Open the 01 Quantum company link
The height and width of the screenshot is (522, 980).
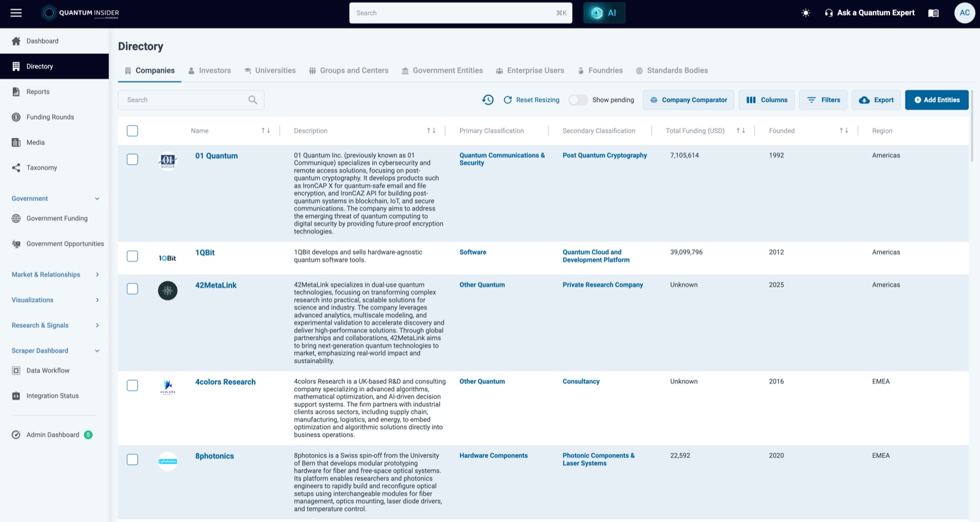pos(216,156)
